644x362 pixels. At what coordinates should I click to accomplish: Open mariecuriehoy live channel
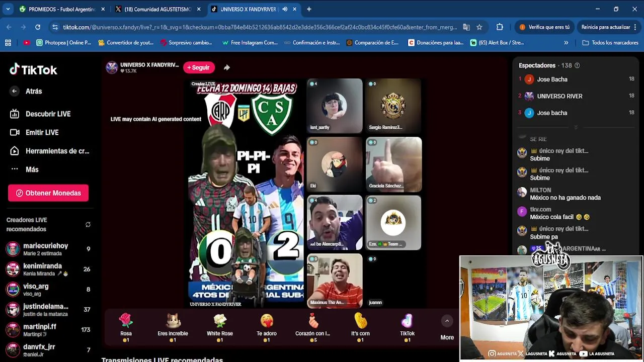pos(48,249)
